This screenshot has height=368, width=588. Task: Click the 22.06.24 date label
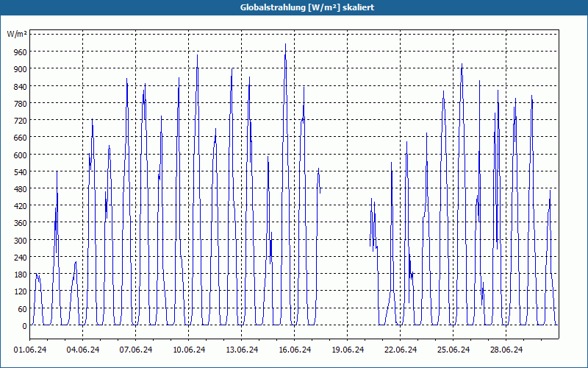coord(401,350)
